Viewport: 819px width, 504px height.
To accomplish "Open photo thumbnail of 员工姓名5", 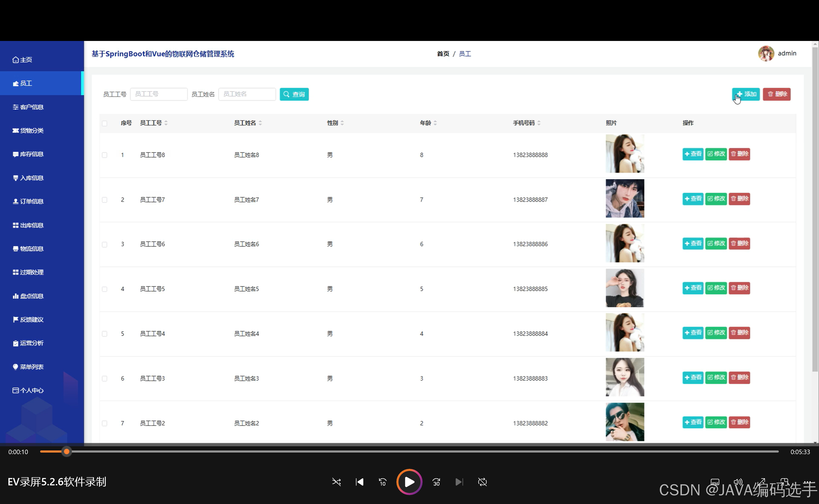I will click(625, 288).
